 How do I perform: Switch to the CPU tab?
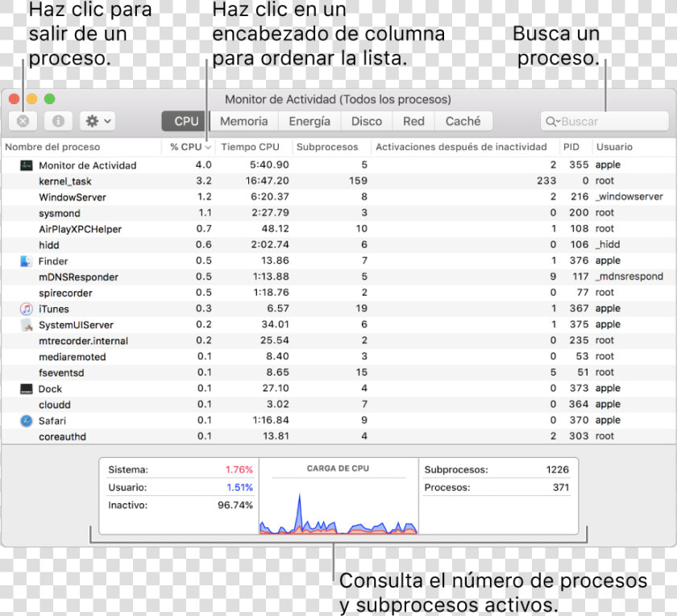(x=185, y=122)
